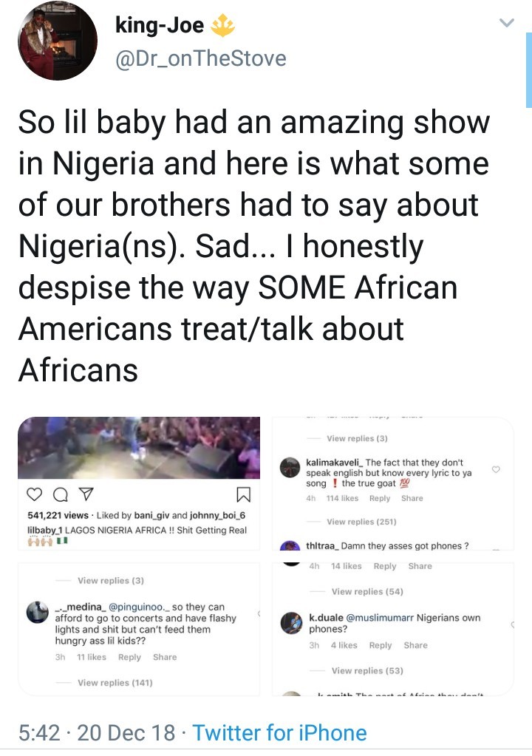Open kalimakaveli_'s avatar
532x756 pixels.
coord(290,467)
